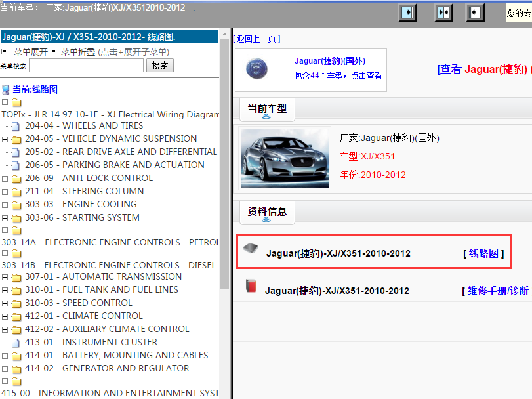Click the Jaguar XJ car photo thumbnail
This screenshot has height=399, width=532.
click(284, 158)
